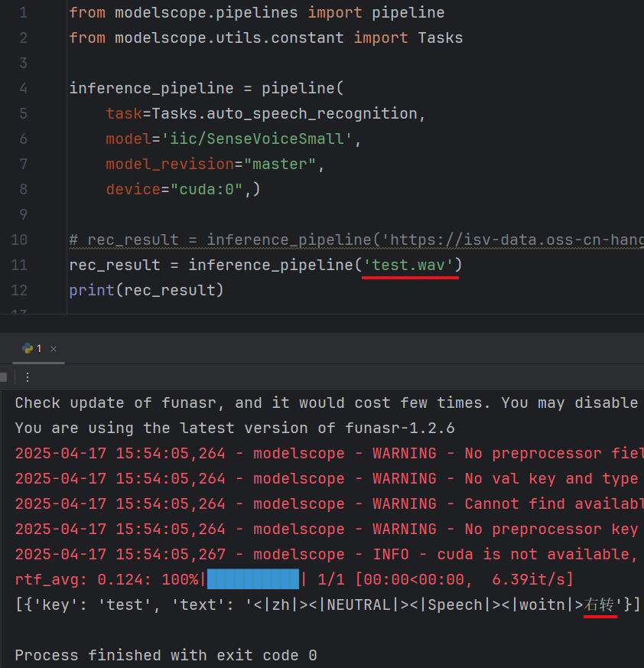Open the console kebab options menu
The width and height of the screenshot is (644, 668).
click(x=28, y=376)
